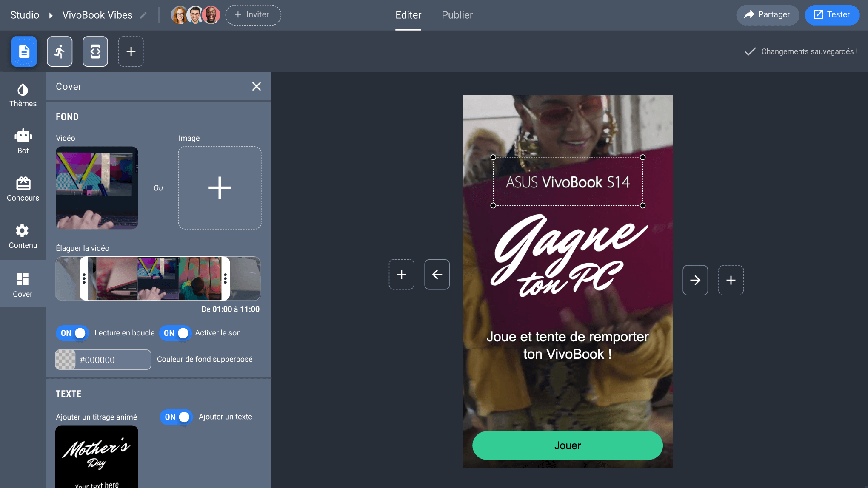Click the Partager button
The height and width of the screenshot is (488, 868).
tap(767, 15)
